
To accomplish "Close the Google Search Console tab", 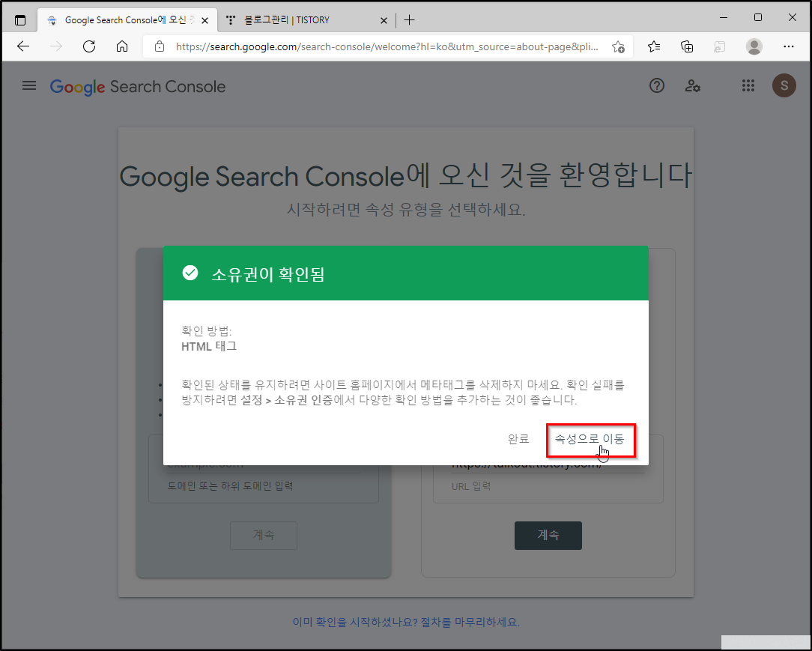I will (204, 20).
